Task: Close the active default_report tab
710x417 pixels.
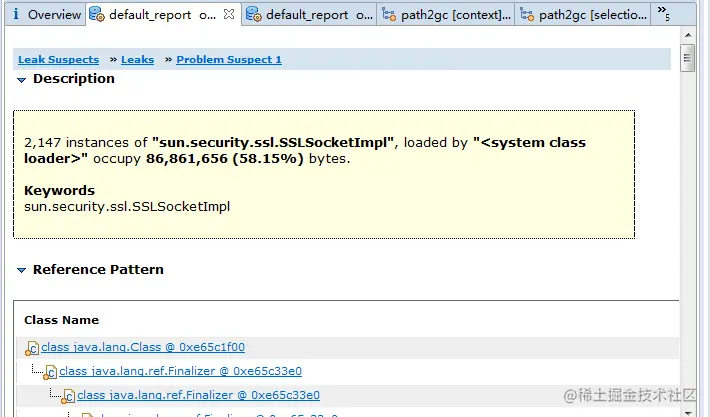Action: click(x=229, y=14)
